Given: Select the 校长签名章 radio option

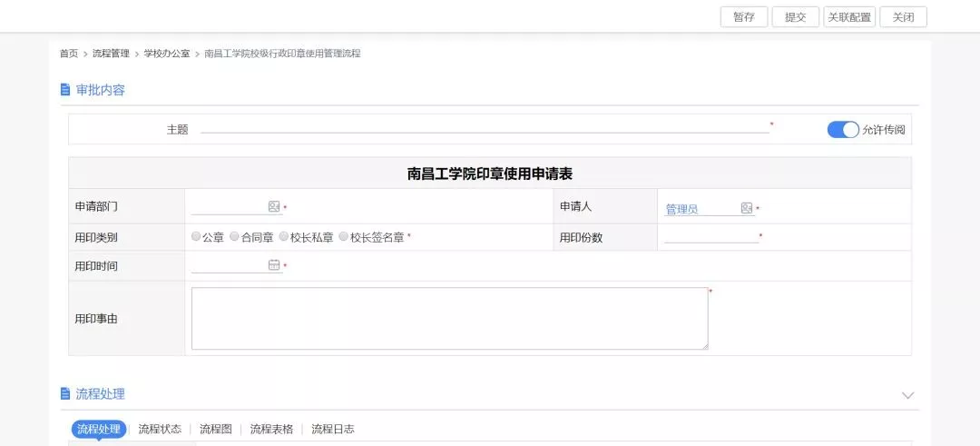Looking at the screenshot, I should pos(344,237).
